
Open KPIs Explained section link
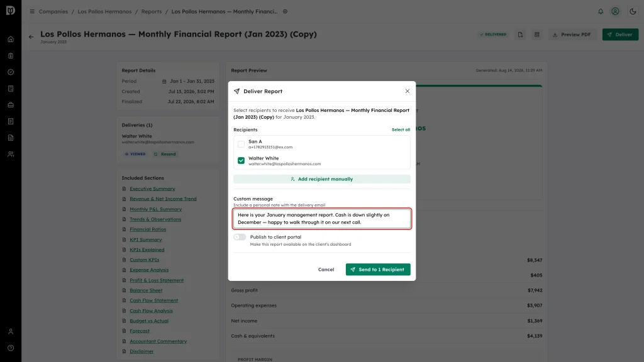point(147,250)
